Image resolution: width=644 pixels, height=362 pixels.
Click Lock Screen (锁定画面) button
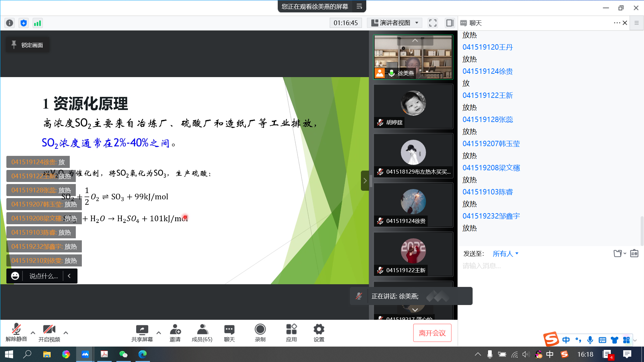[x=28, y=45]
